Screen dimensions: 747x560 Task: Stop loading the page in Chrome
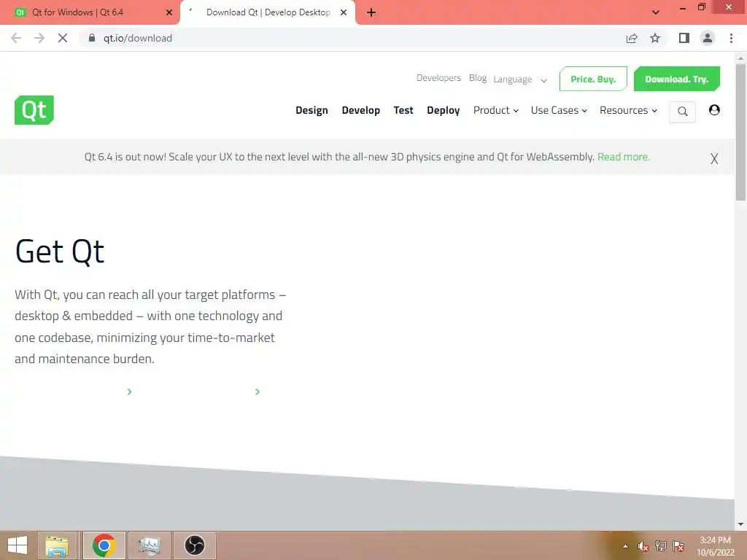coord(63,38)
